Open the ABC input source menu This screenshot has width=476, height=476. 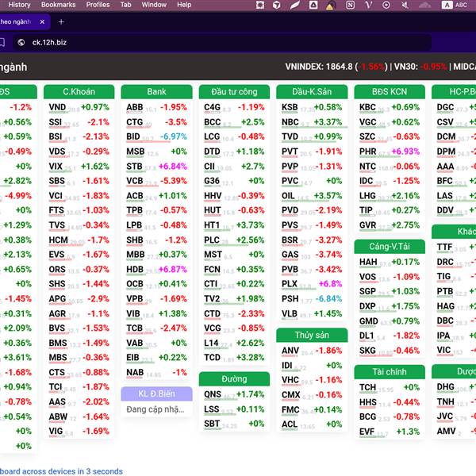tap(455, 5)
